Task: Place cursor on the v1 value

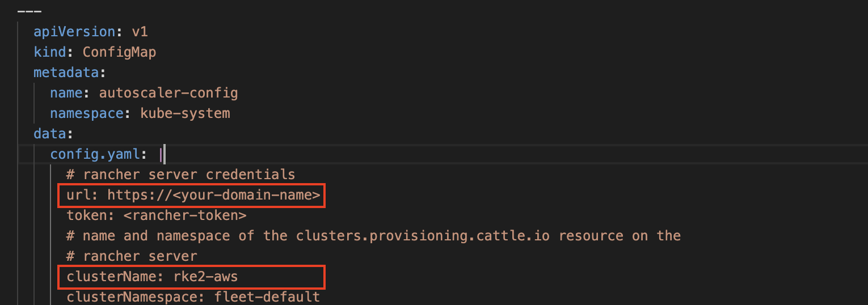Action: (140, 32)
